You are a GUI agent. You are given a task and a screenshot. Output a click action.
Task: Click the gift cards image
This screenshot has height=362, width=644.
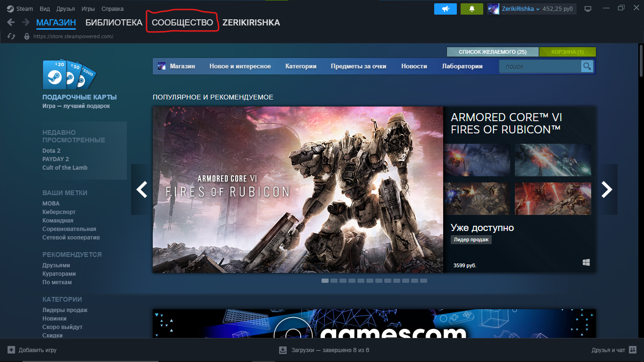(69, 74)
